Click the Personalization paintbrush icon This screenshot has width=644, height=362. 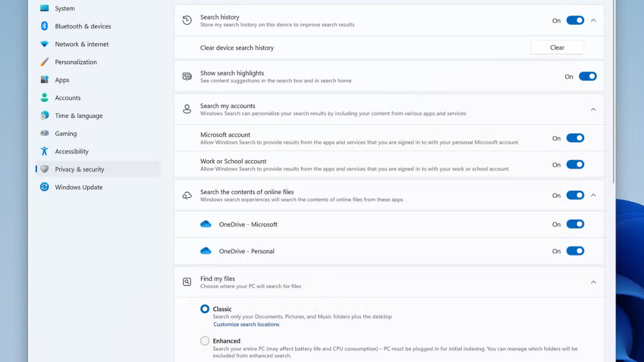point(44,62)
